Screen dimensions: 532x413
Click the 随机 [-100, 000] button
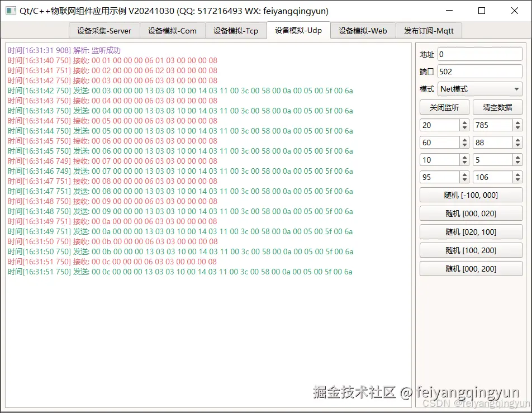click(471, 195)
